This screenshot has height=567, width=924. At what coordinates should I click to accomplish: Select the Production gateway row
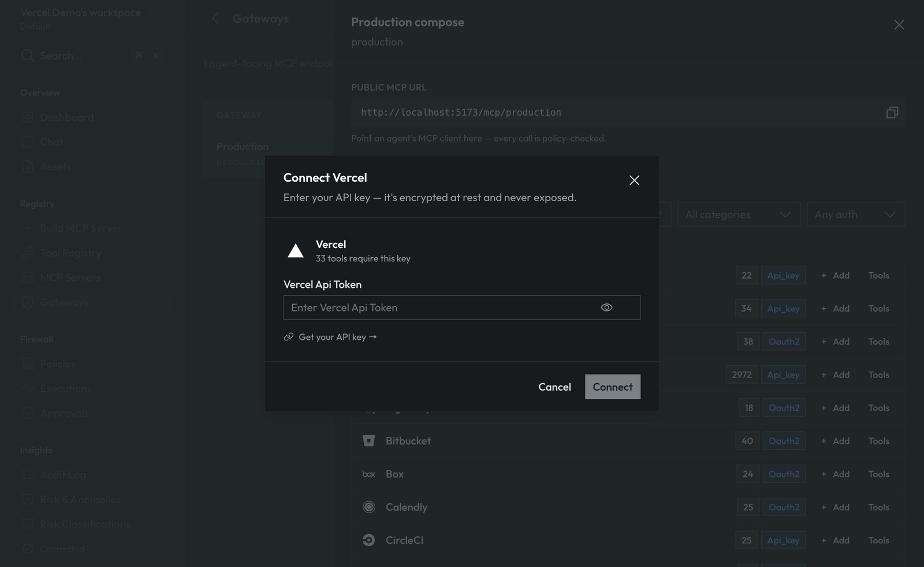(x=267, y=153)
